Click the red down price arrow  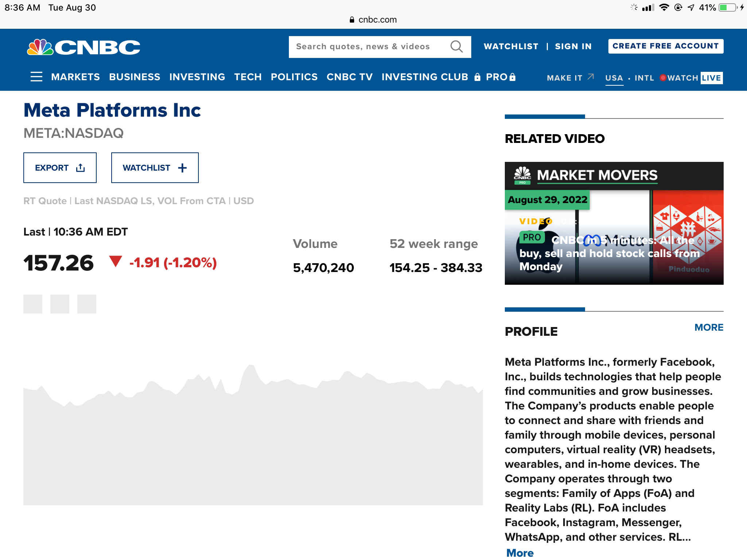[x=116, y=261]
